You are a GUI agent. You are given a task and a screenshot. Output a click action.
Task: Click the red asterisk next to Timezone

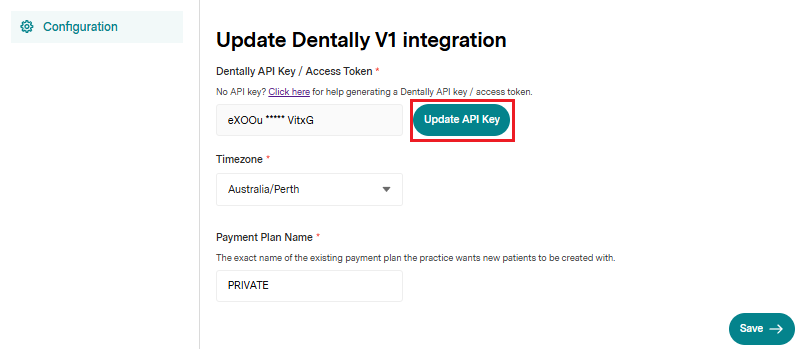pyautogui.click(x=268, y=159)
